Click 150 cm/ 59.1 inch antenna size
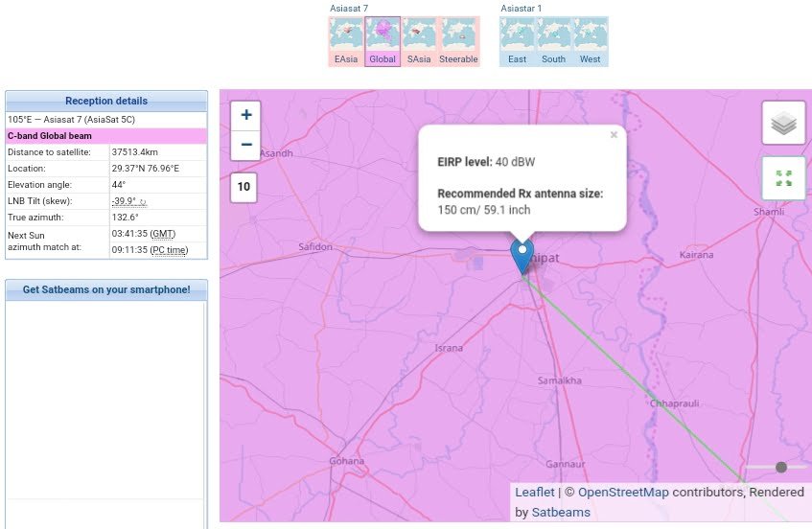The image size is (812, 529). click(484, 210)
